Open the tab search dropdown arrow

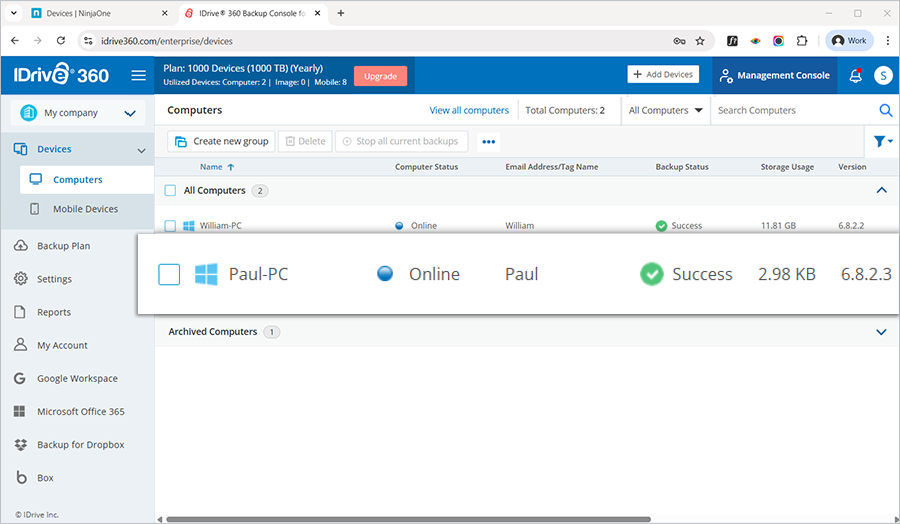[14, 13]
